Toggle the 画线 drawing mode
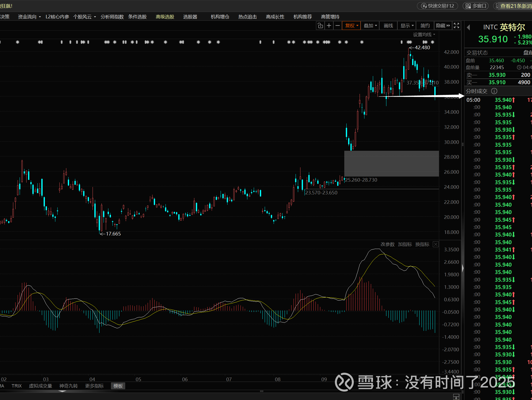 click(388, 26)
